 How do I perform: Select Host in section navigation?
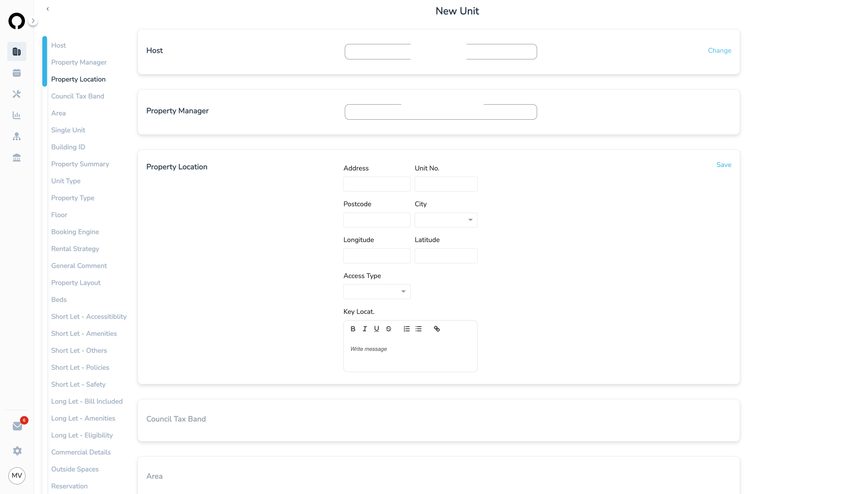(58, 45)
